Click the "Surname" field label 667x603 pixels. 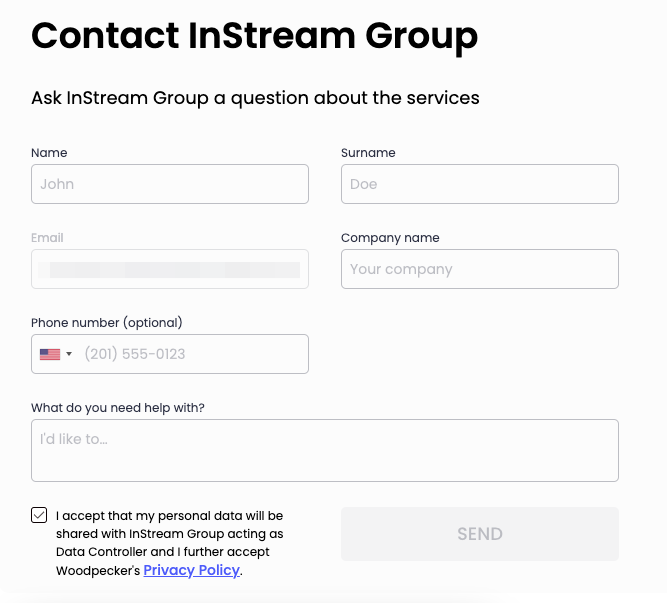368,153
